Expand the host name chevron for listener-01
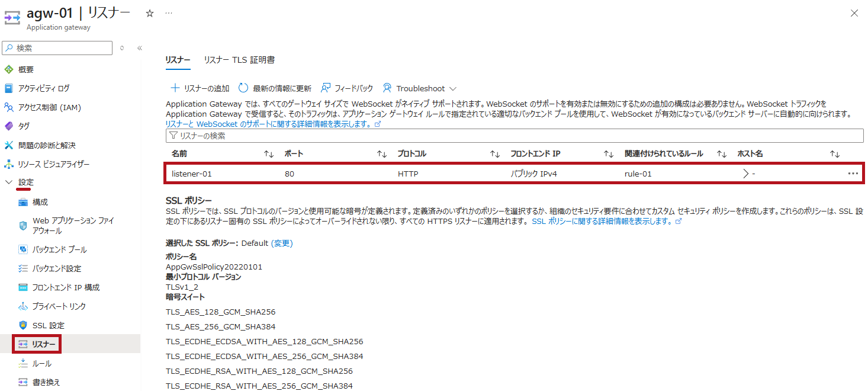This screenshot has width=868, height=391. [x=745, y=174]
